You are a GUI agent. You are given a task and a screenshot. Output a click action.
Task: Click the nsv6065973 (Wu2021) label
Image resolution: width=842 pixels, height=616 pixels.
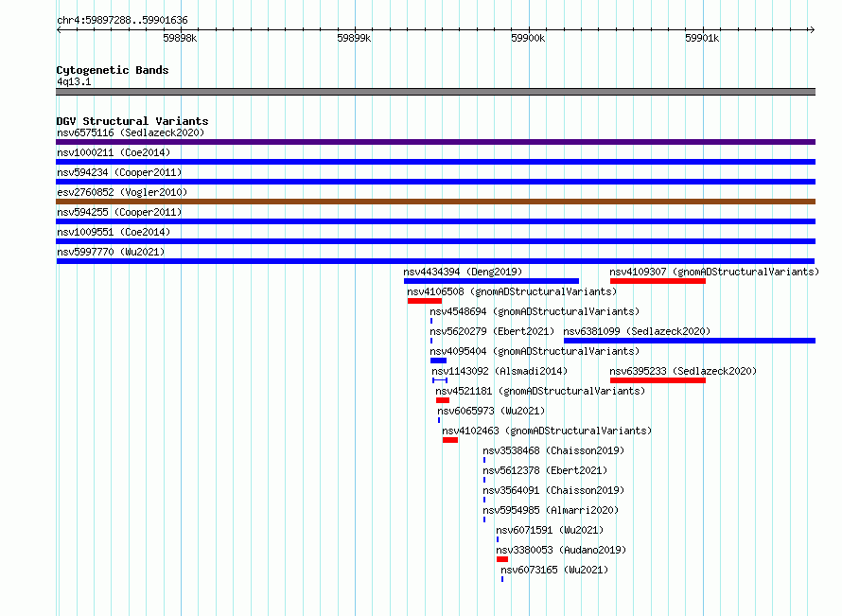491,411
